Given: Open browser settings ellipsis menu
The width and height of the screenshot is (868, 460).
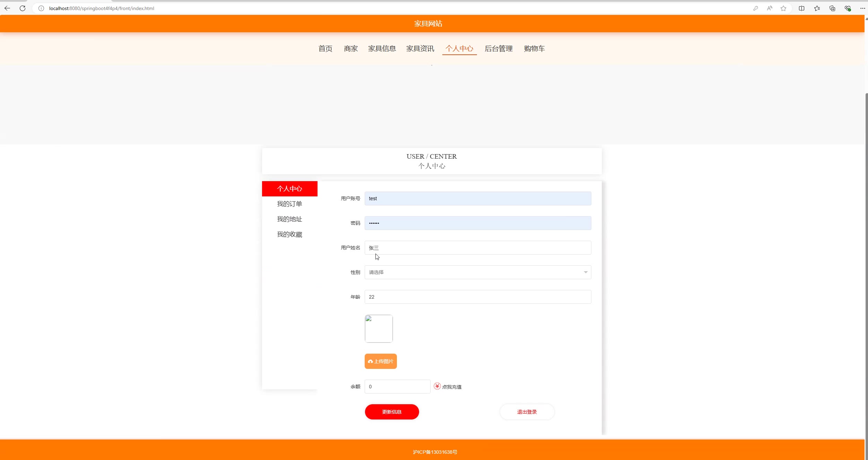Looking at the screenshot, I should [x=862, y=8].
